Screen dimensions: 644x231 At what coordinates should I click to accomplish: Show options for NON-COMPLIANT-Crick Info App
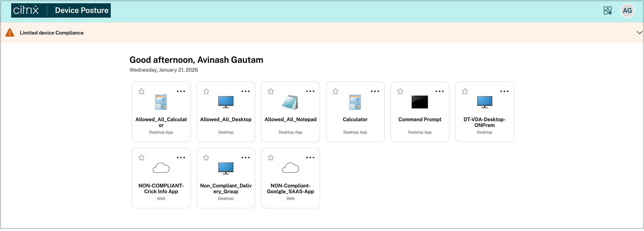click(181, 158)
